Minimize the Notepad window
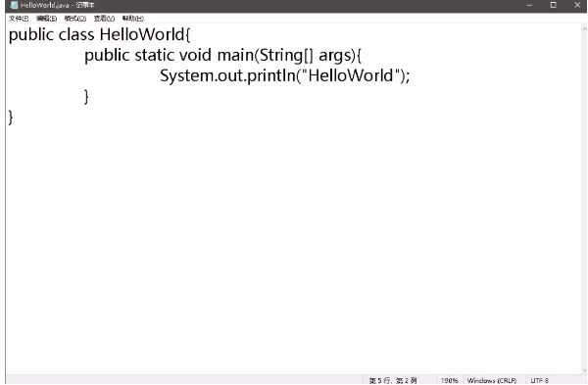 click(x=529, y=5)
